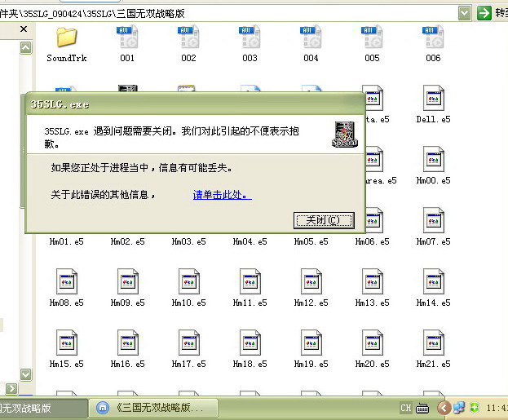This screenshot has width=508, height=420.
Task: Open the green shield tray icon
Action: coord(475,408)
